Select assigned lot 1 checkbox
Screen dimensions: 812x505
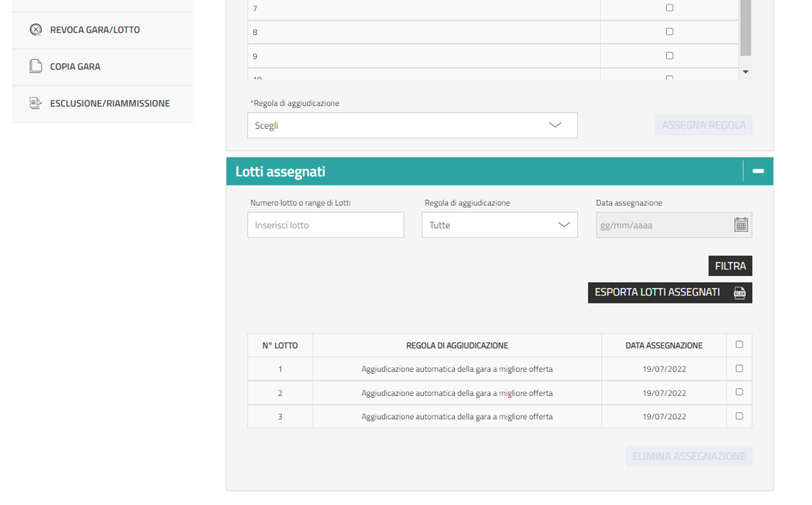739,368
